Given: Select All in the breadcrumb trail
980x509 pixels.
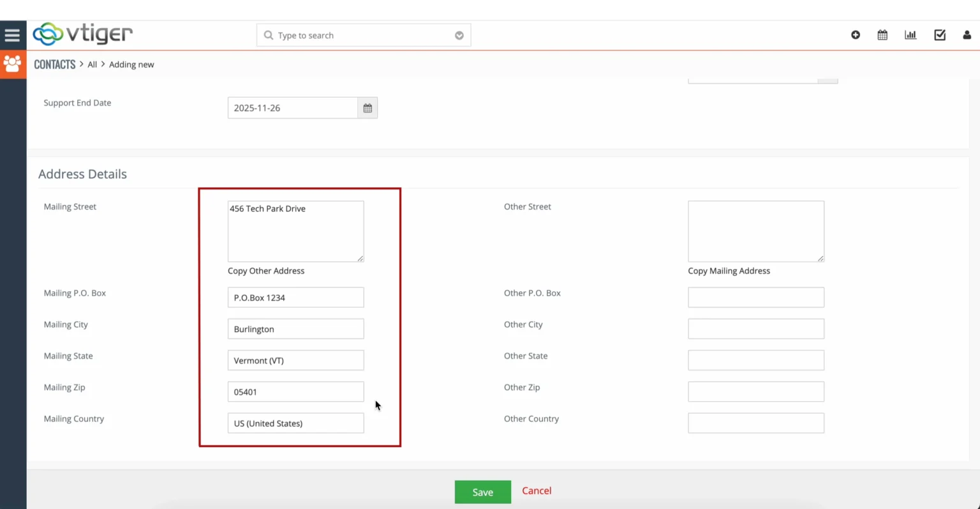Looking at the screenshot, I should click(92, 64).
